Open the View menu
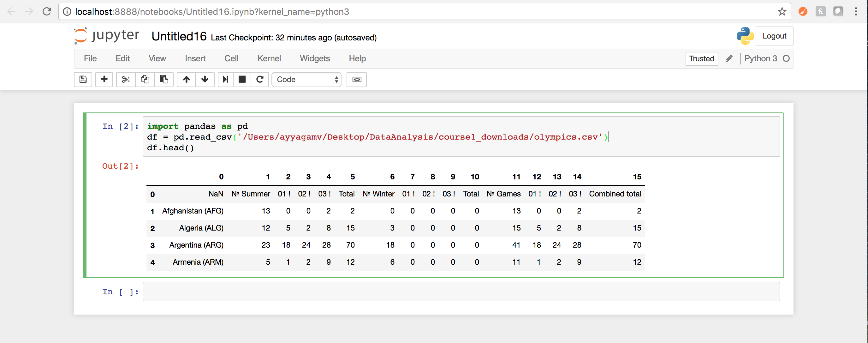 click(158, 59)
